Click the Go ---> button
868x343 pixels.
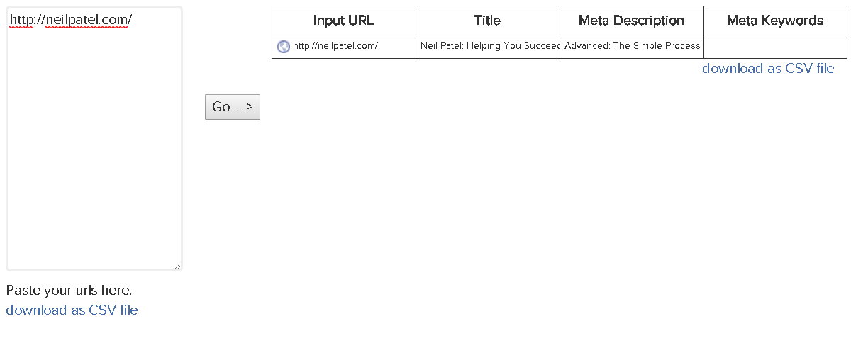233,107
